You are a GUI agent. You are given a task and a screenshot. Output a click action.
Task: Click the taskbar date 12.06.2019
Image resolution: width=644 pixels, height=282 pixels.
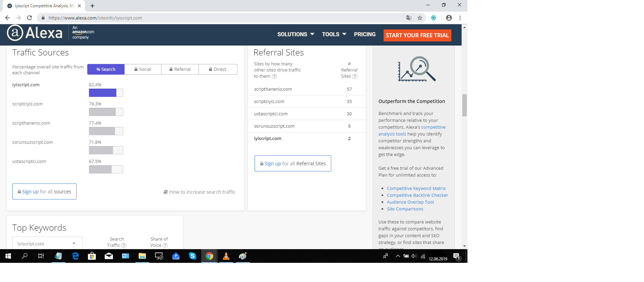[x=438, y=259]
